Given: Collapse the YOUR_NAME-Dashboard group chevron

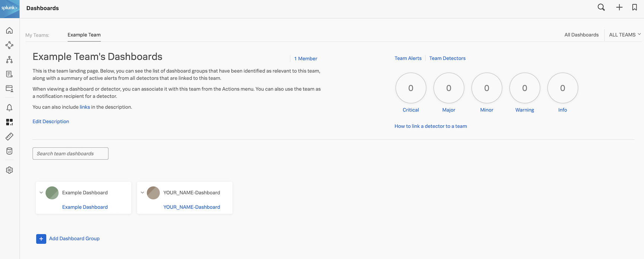Looking at the screenshot, I should (x=142, y=193).
